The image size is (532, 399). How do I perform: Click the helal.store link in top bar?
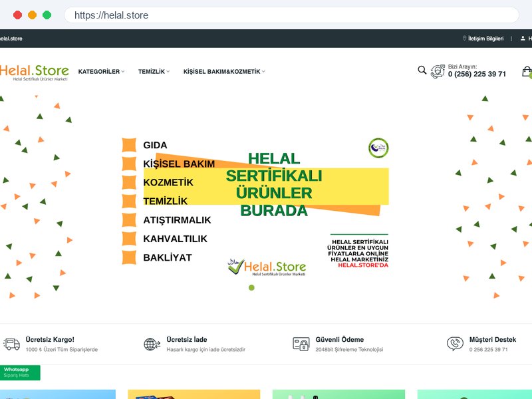point(11,39)
